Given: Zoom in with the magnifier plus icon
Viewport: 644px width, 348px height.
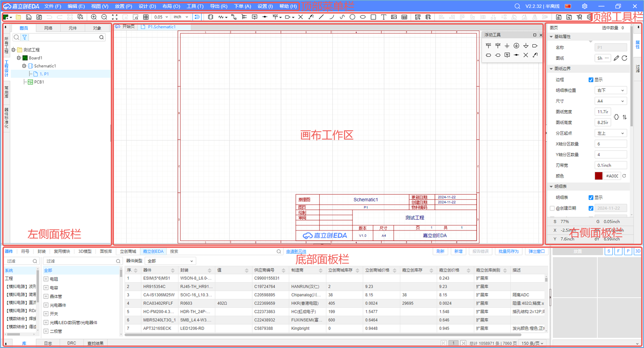Looking at the screenshot, I should pos(94,17).
